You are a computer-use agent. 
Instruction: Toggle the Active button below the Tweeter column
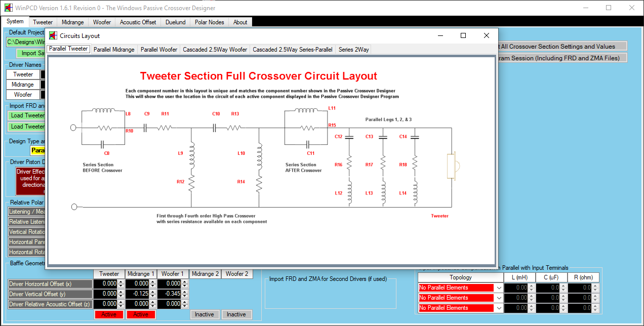(x=109, y=314)
